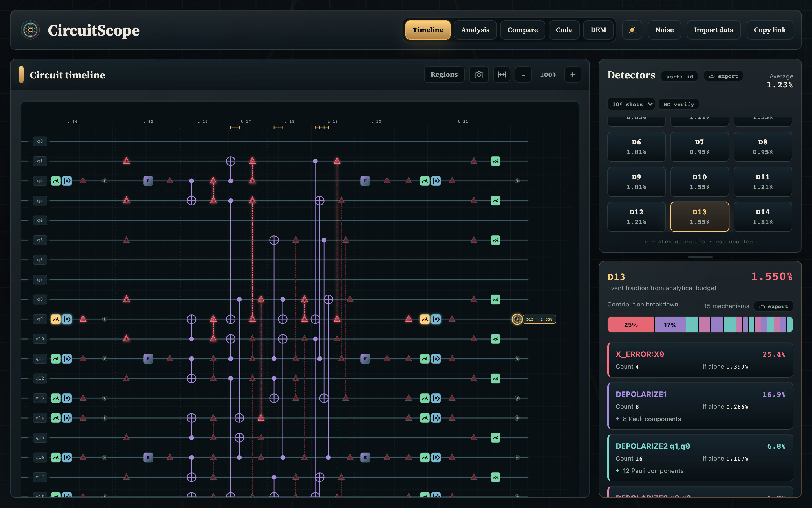
Task: Click Import data button
Action: 714,30
